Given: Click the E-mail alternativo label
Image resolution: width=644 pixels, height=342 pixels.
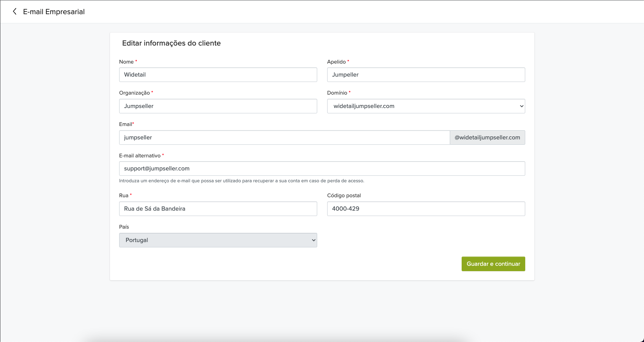Looking at the screenshot, I should pyautogui.click(x=140, y=155).
